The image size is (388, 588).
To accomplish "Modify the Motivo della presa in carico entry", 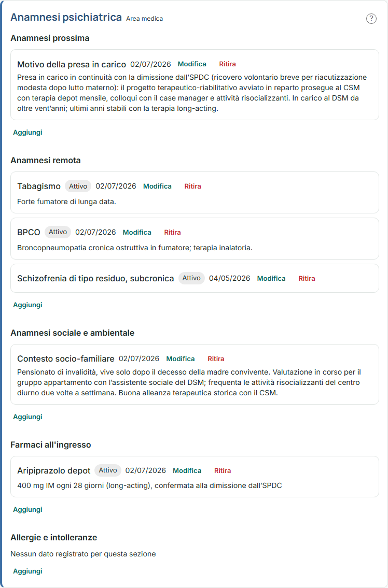I will click(192, 64).
